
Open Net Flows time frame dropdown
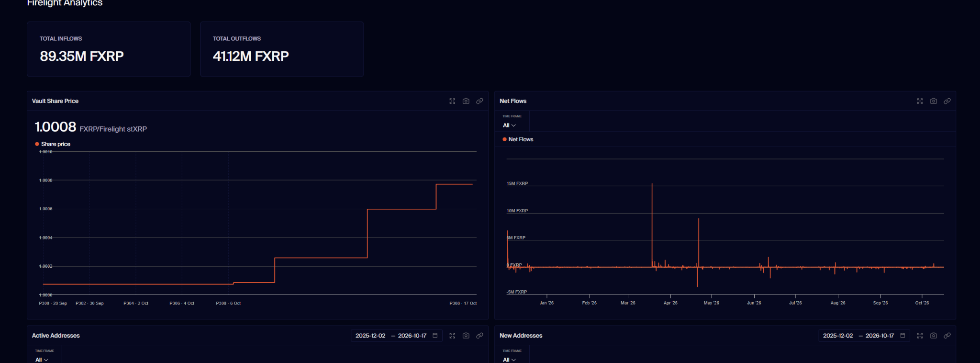(x=509, y=125)
